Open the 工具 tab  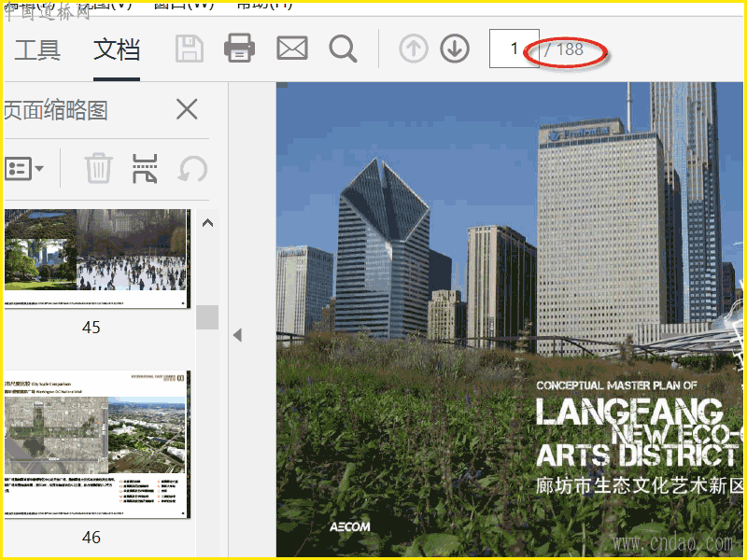(x=37, y=50)
